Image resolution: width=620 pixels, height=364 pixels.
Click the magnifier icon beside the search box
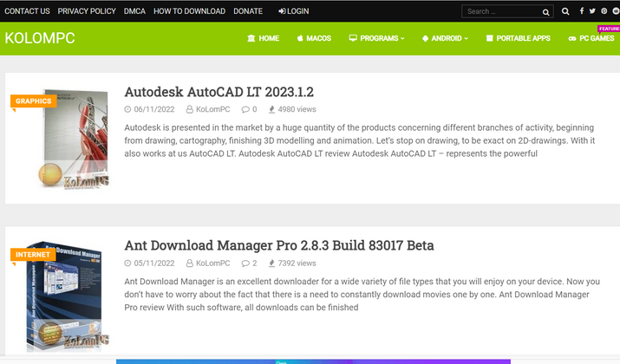click(x=565, y=11)
